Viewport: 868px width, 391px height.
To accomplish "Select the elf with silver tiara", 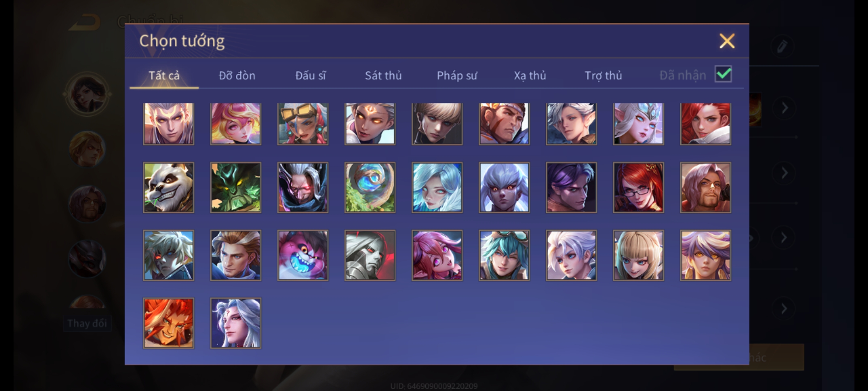I will tap(638, 124).
